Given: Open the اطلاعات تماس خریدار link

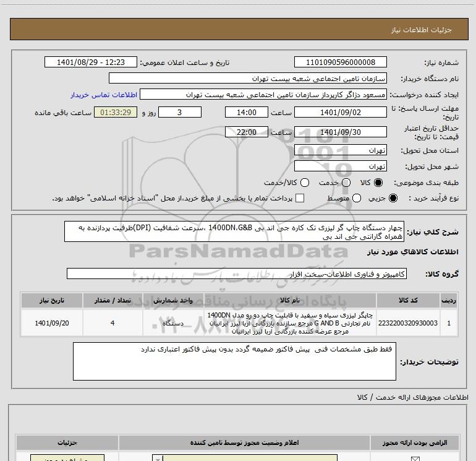Looking at the screenshot, I should tap(104, 95).
